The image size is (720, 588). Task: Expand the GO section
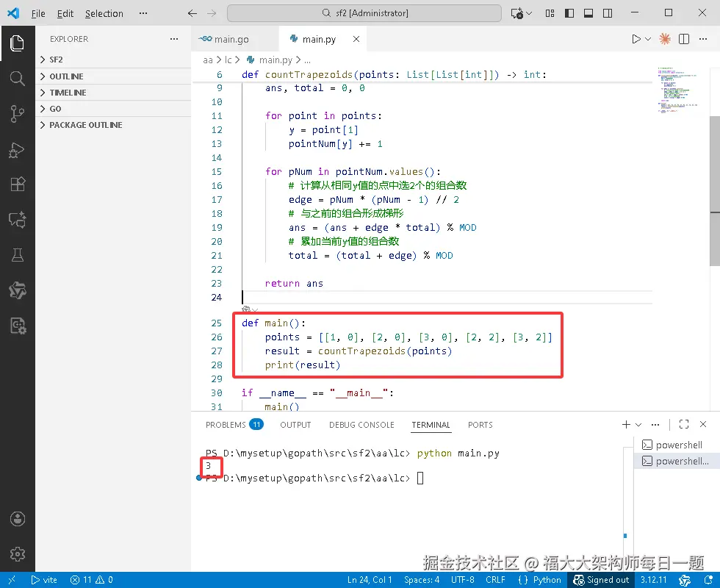113,109
